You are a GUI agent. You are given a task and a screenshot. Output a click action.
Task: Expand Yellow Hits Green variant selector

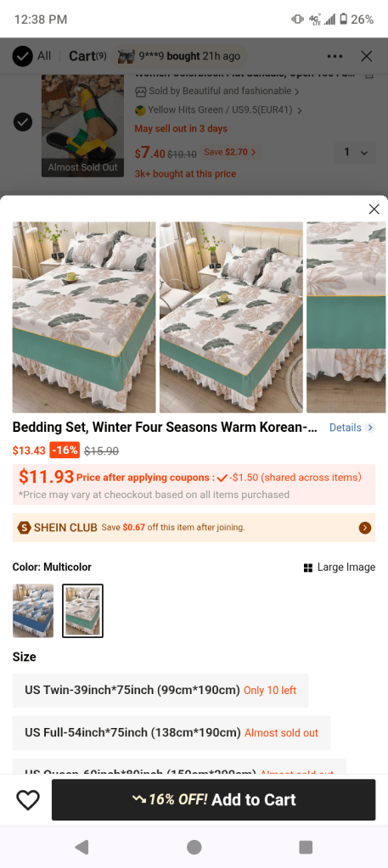coord(219,110)
